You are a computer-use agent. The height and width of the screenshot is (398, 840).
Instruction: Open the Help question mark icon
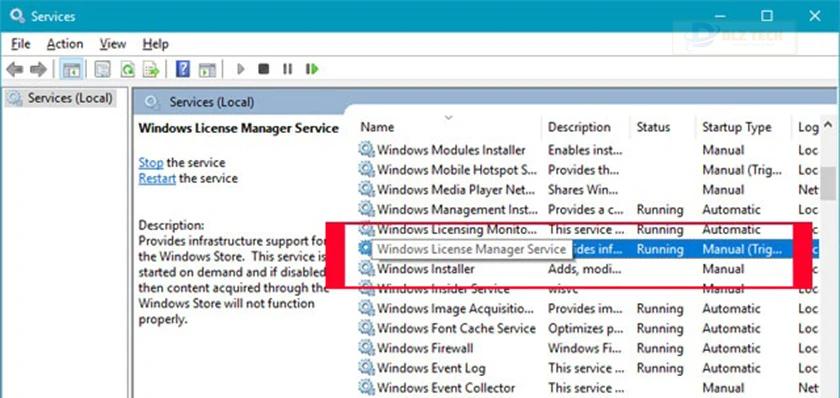tap(183, 69)
